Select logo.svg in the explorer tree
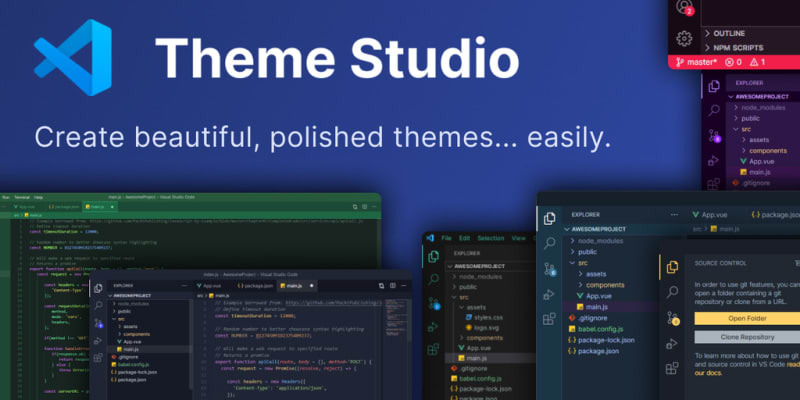Viewport: 800px width, 400px height. [x=487, y=327]
